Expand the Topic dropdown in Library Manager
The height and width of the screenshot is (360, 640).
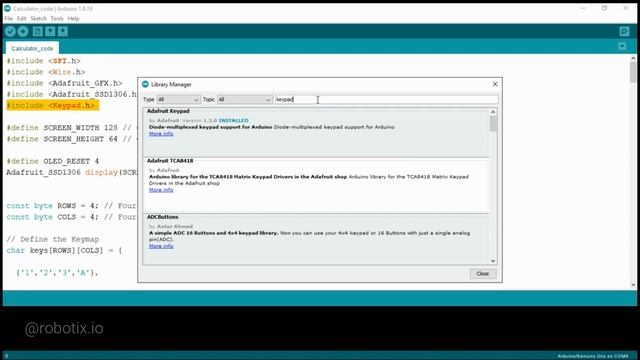coord(244,99)
